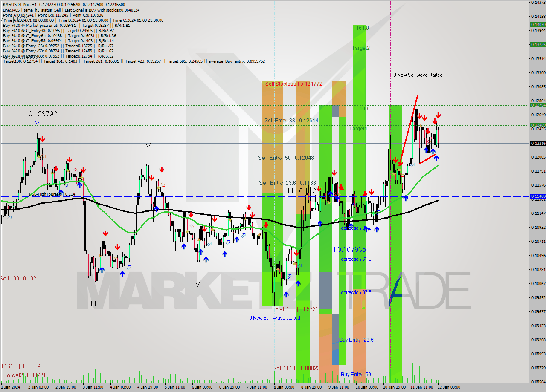546x392 pixels.
Task: Select the 'Sell Entry -88 | 0.12614' label
Action: click(x=291, y=121)
